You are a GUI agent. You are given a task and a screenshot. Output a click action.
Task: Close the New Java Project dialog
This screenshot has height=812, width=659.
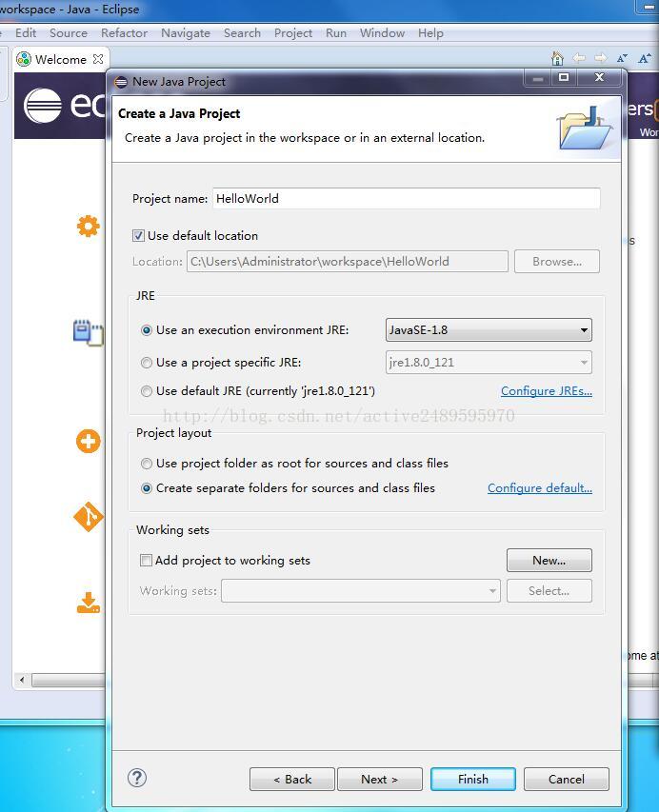pos(599,77)
